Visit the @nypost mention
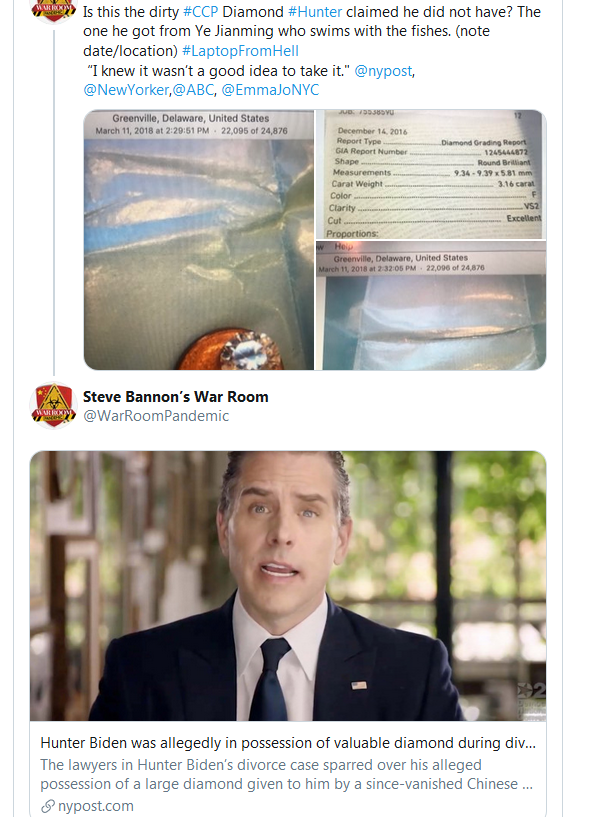 tap(383, 70)
